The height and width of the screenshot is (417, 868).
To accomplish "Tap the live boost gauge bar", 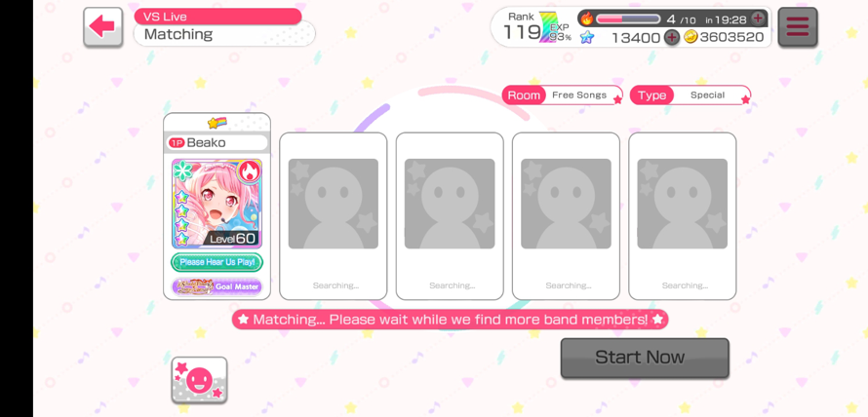I will click(628, 19).
